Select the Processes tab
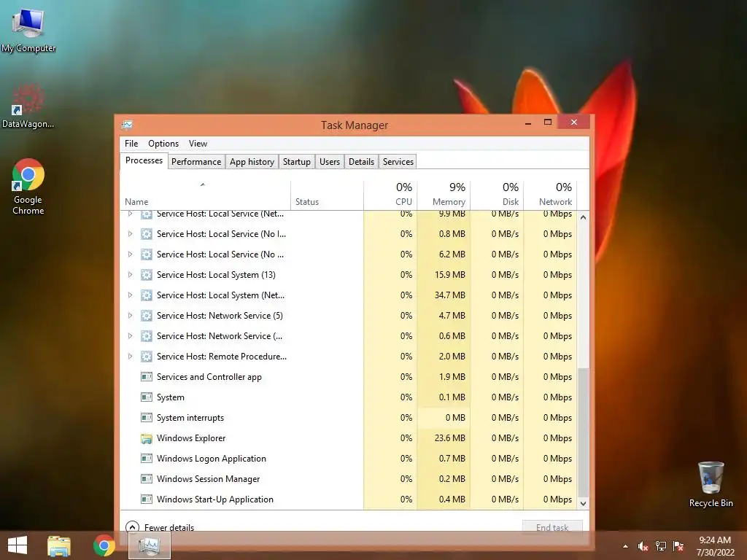 pos(144,160)
